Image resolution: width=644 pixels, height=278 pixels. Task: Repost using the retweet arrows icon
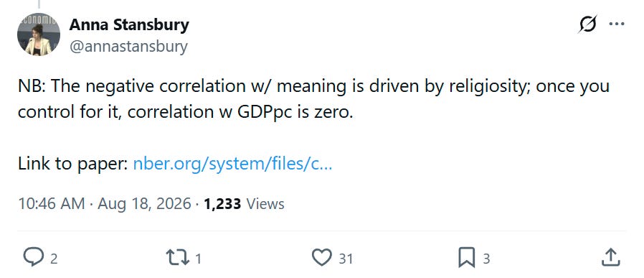[177, 258]
